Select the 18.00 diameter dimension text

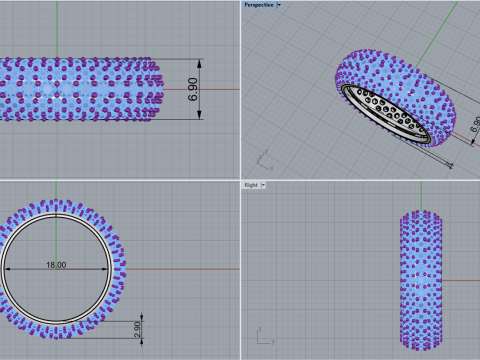click(56, 265)
